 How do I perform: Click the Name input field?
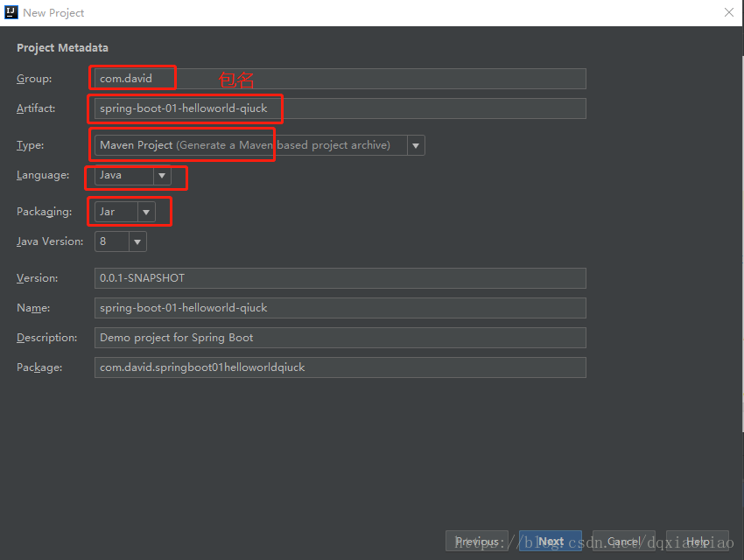340,307
